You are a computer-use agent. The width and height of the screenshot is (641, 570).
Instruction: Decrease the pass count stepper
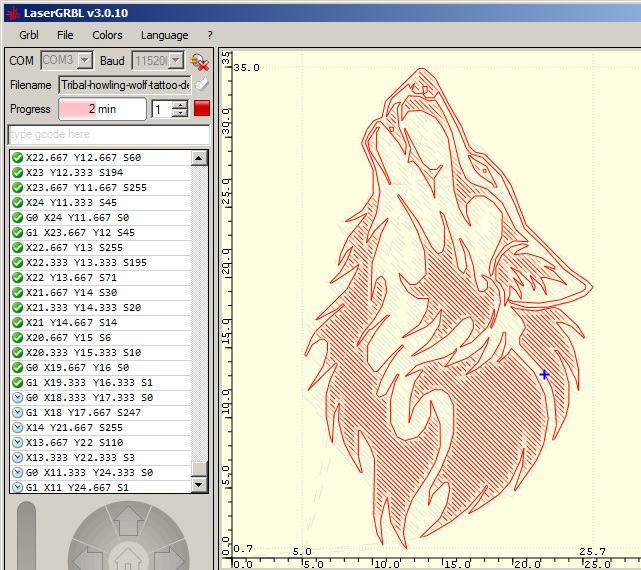[x=180, y=113]
